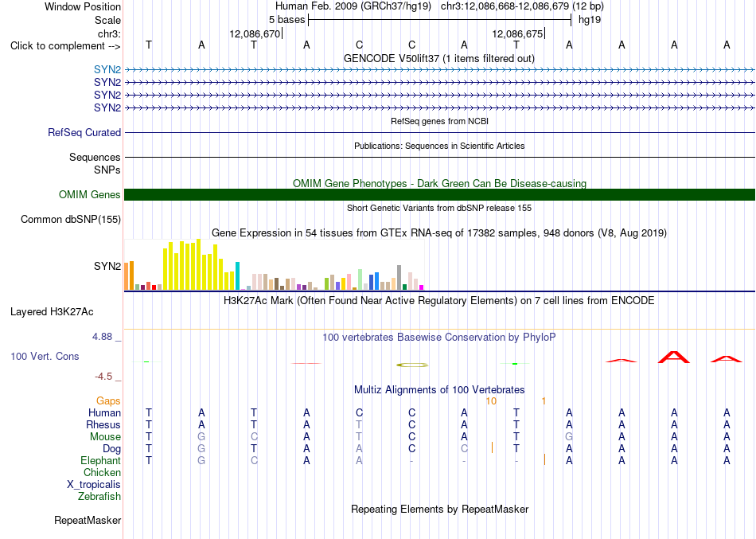
Task: Click the olive C logo in PhyloP track
Action: (412, 365)
